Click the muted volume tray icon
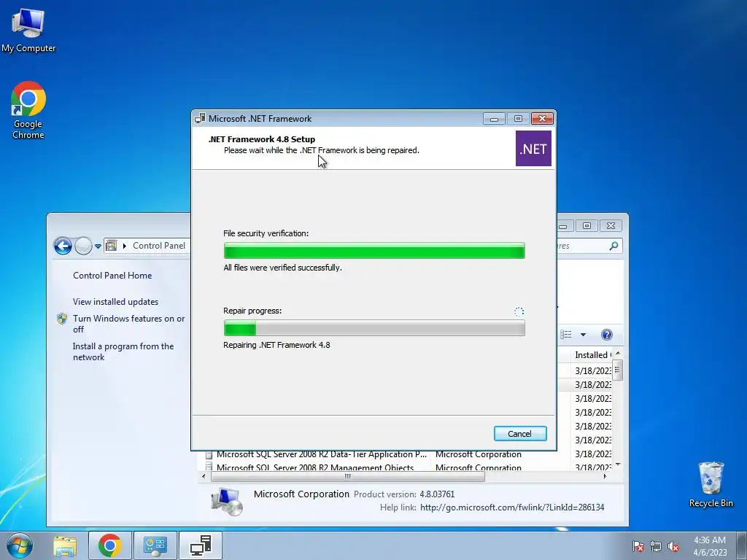 pos(673,546)
